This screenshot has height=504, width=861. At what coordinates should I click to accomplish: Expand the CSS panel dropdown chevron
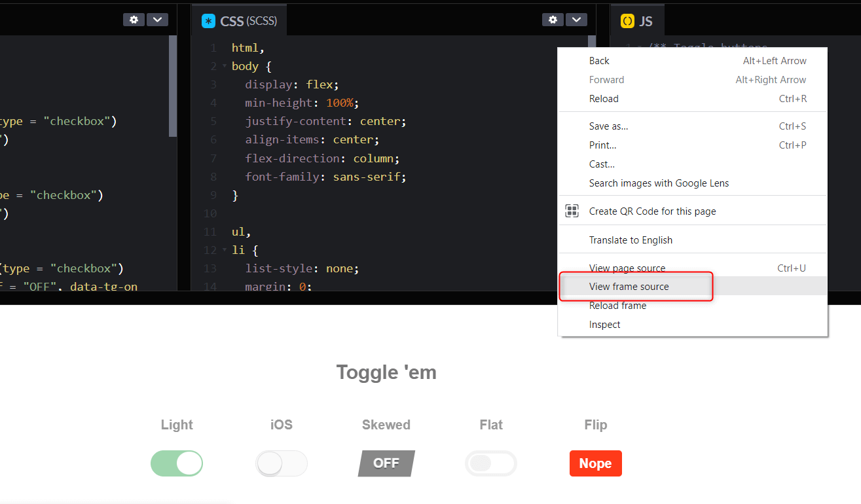coord(576,20)
